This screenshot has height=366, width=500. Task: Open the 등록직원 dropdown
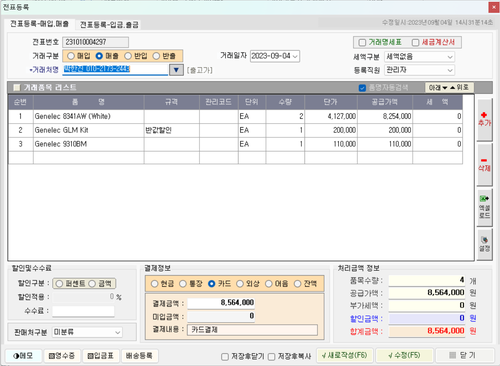[450, 70]
